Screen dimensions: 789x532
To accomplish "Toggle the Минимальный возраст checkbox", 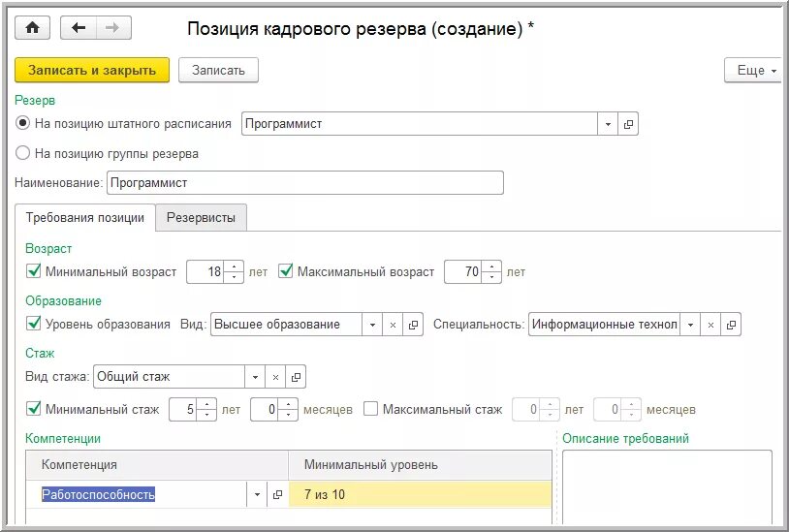I will pos(33,271).
